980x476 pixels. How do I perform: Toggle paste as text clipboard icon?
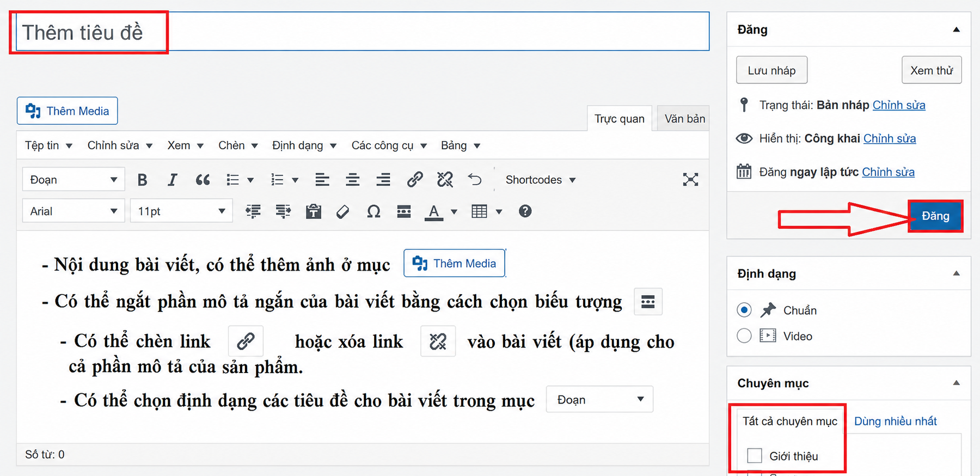tap(313, 211)
